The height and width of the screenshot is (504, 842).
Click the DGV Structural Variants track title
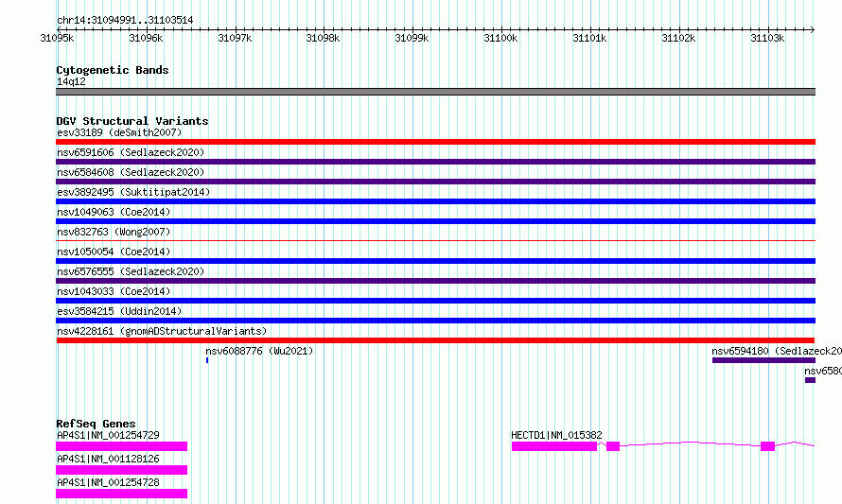132,121
